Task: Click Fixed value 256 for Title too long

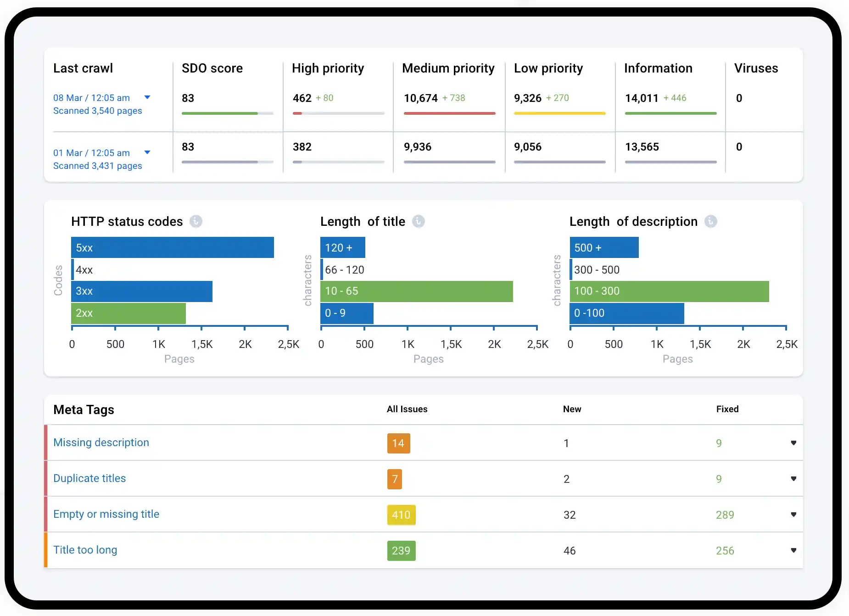Action: pos(725,550)
